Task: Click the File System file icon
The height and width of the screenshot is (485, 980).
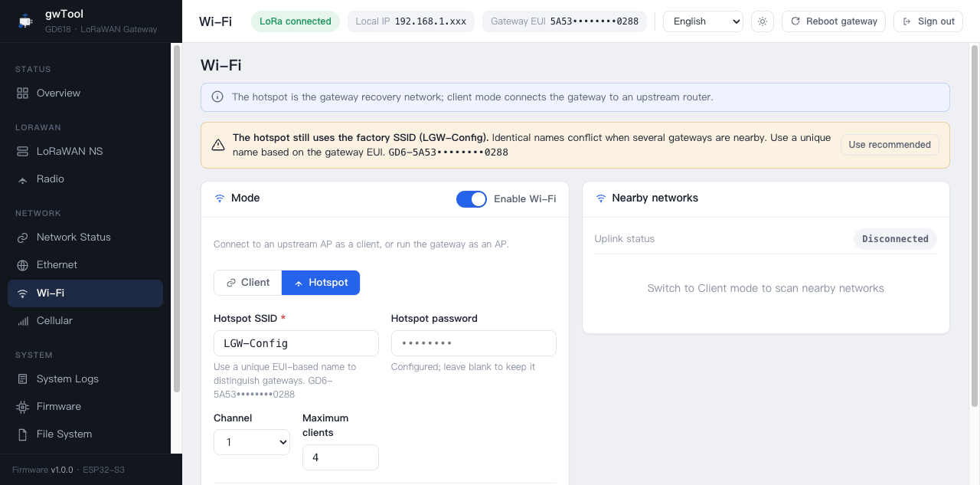Action: [22, 434]
